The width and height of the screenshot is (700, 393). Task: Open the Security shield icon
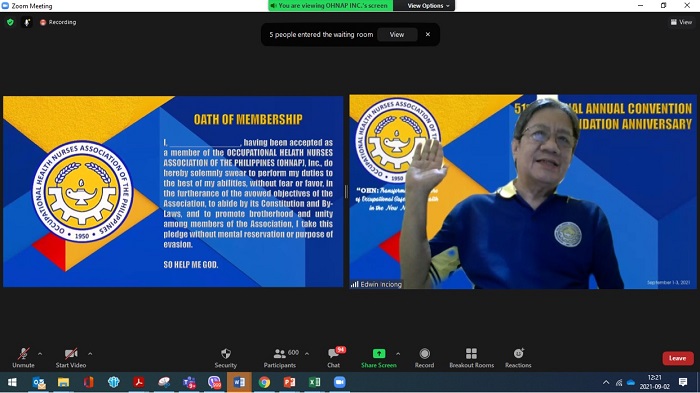coord(226,354)
